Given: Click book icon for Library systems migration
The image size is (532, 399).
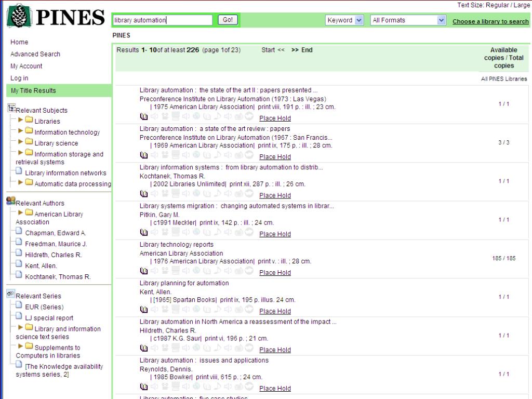Looking at the screenshot, I should pos(144,232).
